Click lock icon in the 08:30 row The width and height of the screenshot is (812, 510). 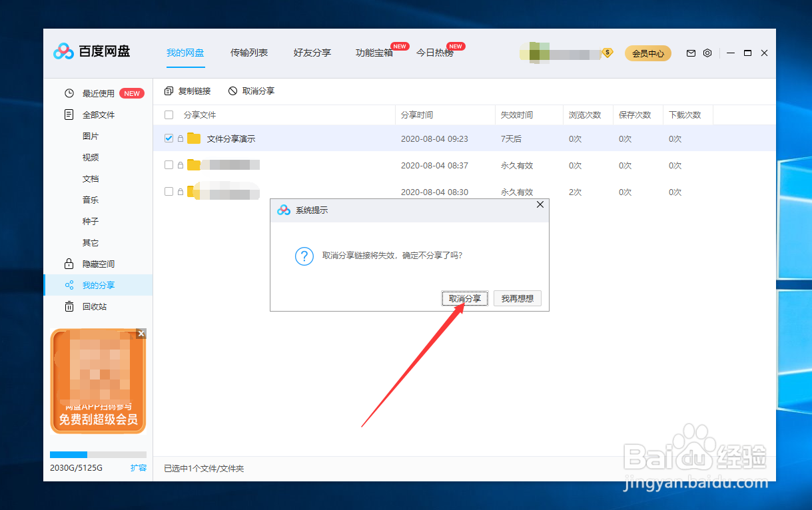pos(180,192)
